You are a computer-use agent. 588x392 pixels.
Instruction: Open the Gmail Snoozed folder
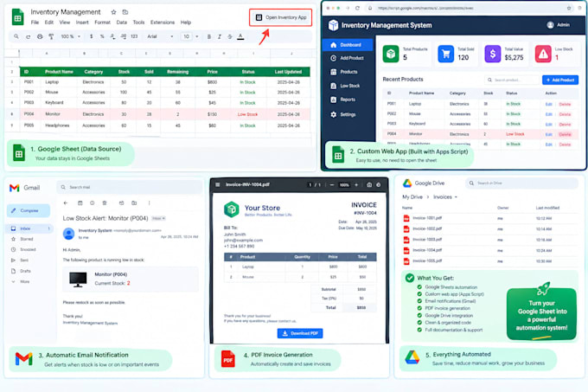click(24, 249)
